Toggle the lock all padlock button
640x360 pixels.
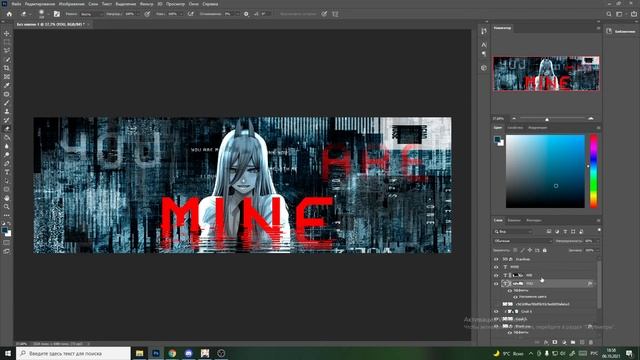coord(544,250)
